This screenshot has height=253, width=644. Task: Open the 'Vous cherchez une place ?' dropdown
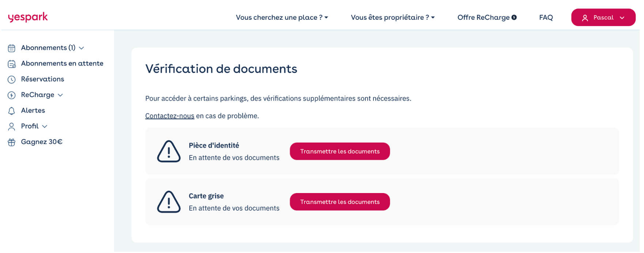[282, 17]
